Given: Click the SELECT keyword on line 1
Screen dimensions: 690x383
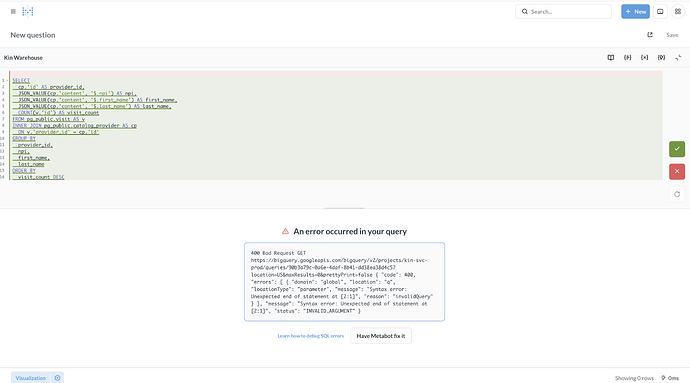Looking at the screenshot, I should click(x=21, y=81).
